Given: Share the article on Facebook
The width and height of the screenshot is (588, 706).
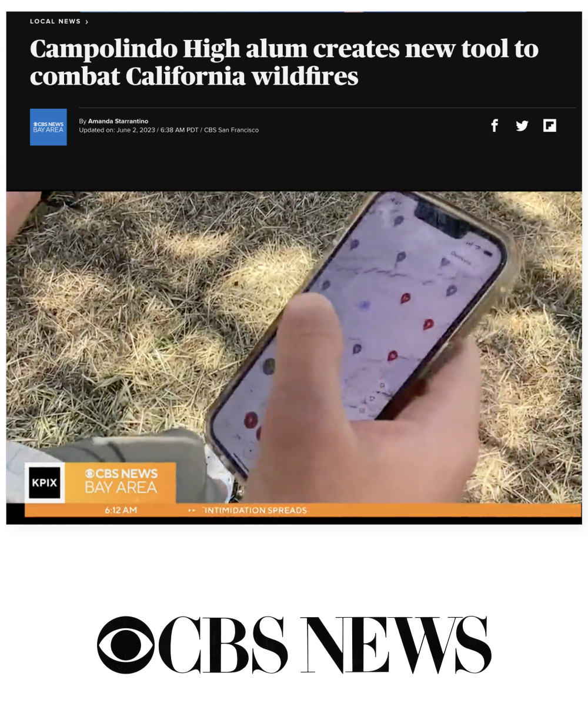Looking at the screenshot, I should click(x=495, y=125).
